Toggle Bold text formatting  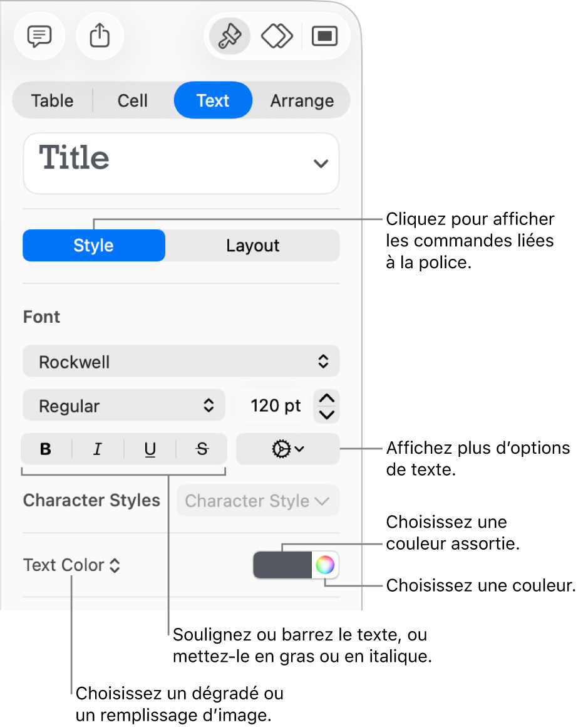[x=45, y=449]
